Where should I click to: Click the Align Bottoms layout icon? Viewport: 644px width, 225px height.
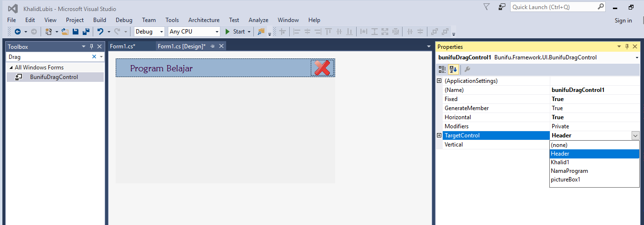pos(349,32)
